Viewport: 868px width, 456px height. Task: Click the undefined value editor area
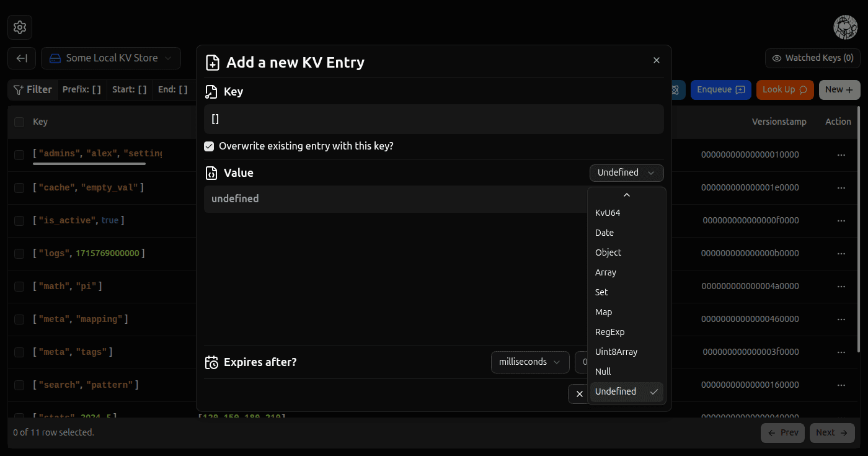396,199
